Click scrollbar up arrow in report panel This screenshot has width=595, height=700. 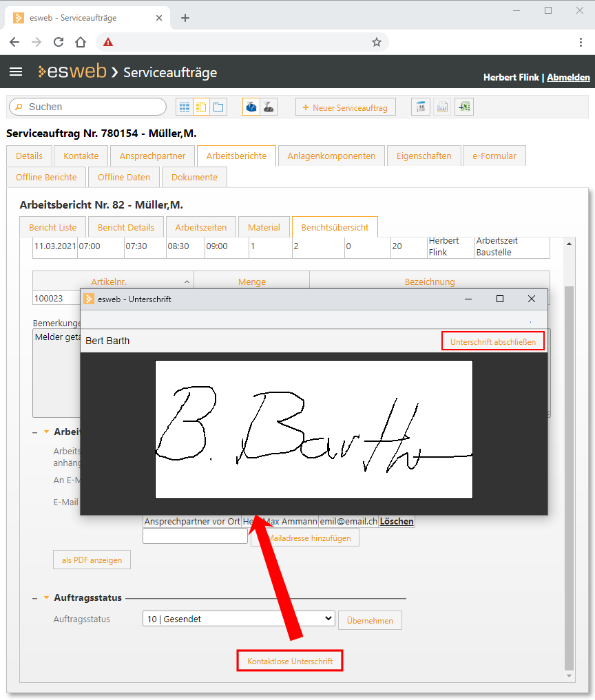(x=569, y=244)
